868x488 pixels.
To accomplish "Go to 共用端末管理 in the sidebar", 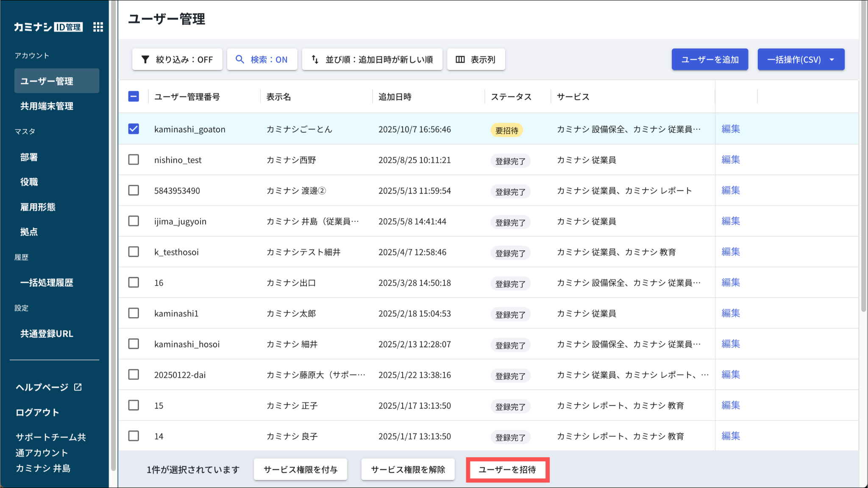I will (47, 106).
